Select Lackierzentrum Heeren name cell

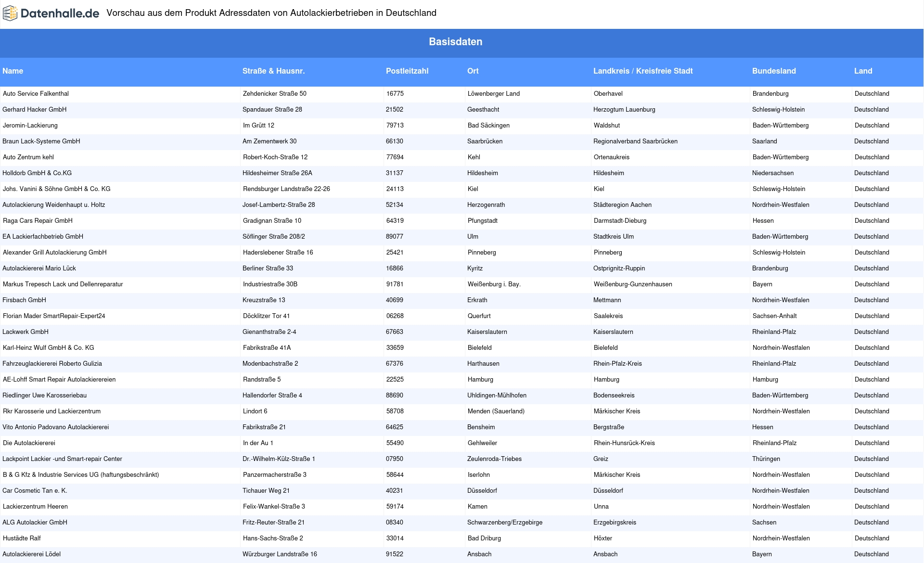(x=36, y=507)
